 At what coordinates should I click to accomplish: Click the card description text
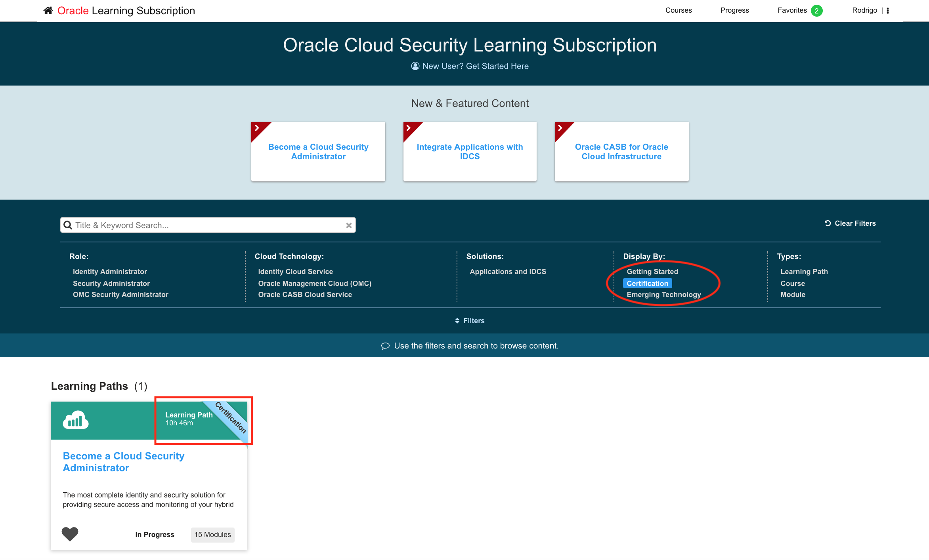coord(148,500)
